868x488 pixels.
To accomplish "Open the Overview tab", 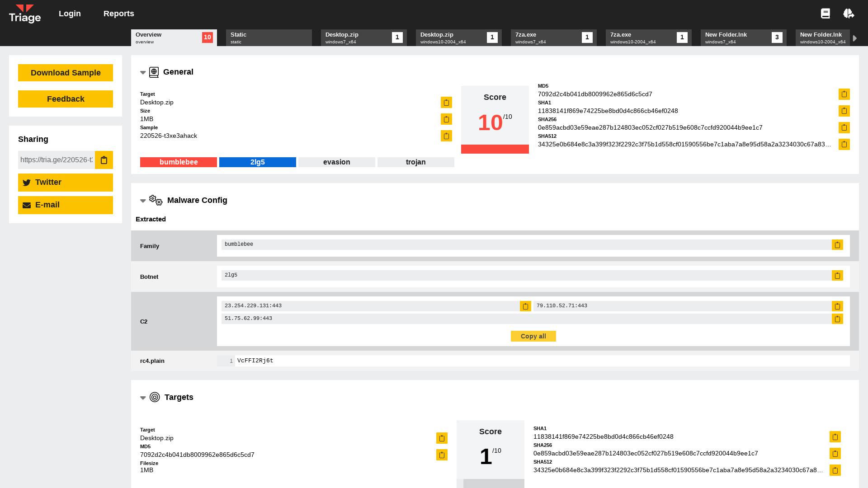I will pos(174,38).
